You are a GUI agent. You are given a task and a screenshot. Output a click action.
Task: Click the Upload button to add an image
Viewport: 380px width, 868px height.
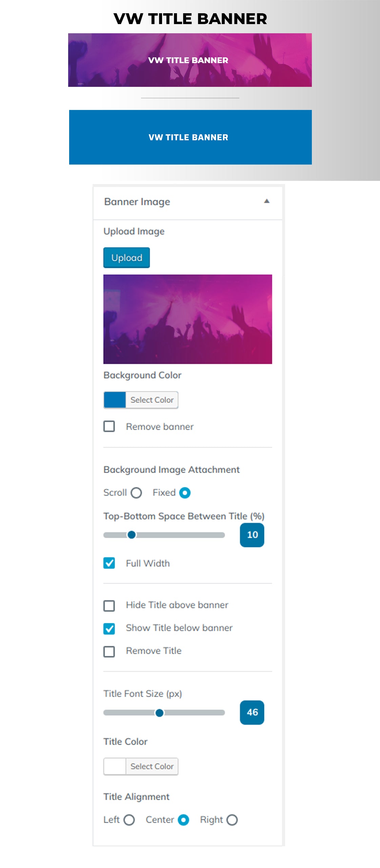[x=126, y=258]
